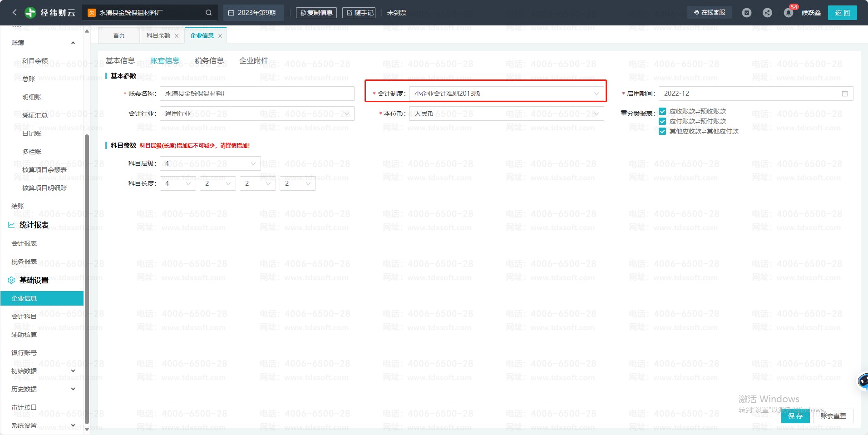Close the 企业信息 tab
The width and height of the screenshot is (868, 435).
pyautogui.click(x=220, y=36)
